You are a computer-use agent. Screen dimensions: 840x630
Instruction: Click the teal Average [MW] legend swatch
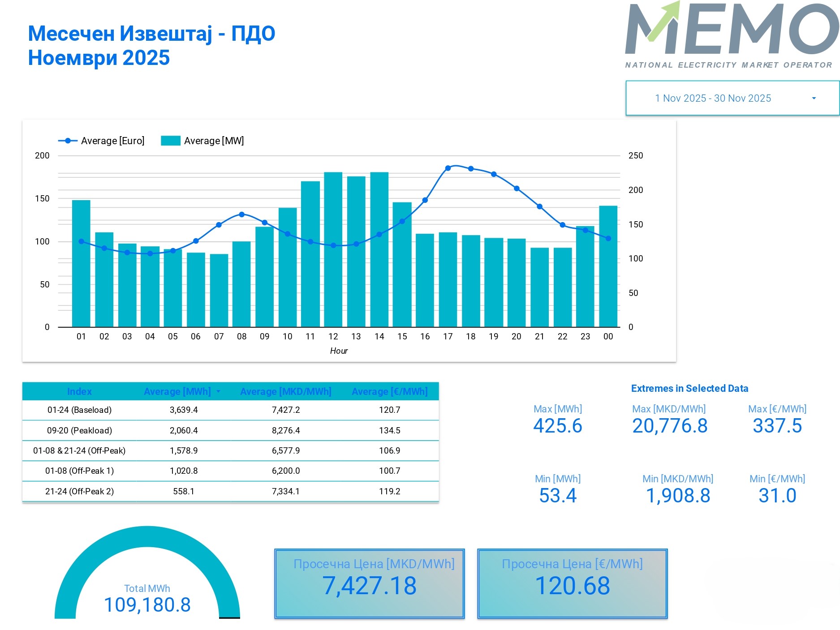[170, 141]
